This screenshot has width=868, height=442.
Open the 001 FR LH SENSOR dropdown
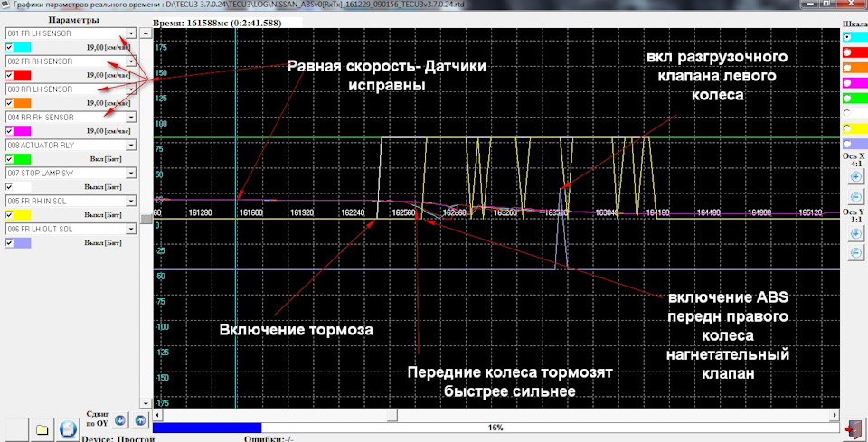coord(130,33)
